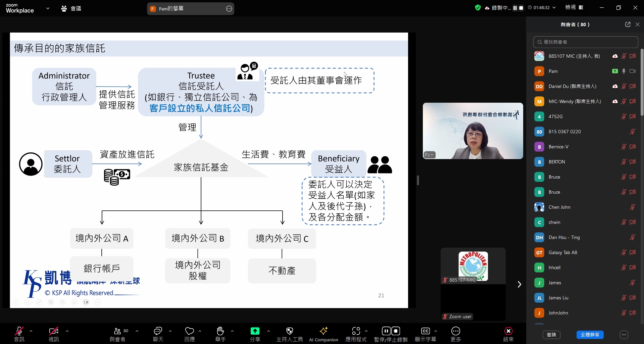Raise hand with the 舉手 icon
Screen dimensions: 644x344
tap(220, 331)
